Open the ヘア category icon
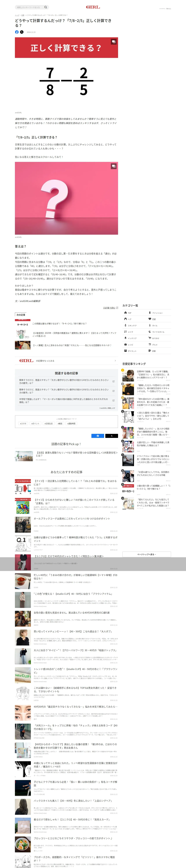The width and height of the screenshot is (186, 868). [x=125, y=319]
